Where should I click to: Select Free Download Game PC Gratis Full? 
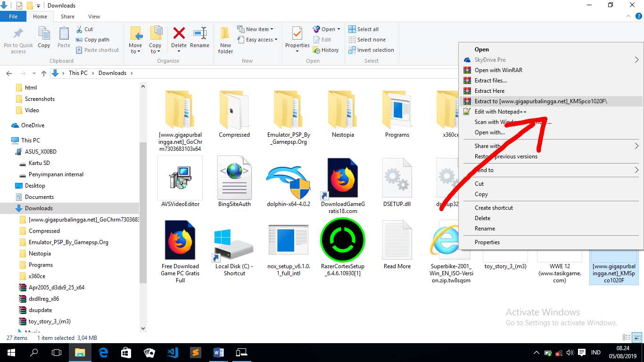[180, 240]
